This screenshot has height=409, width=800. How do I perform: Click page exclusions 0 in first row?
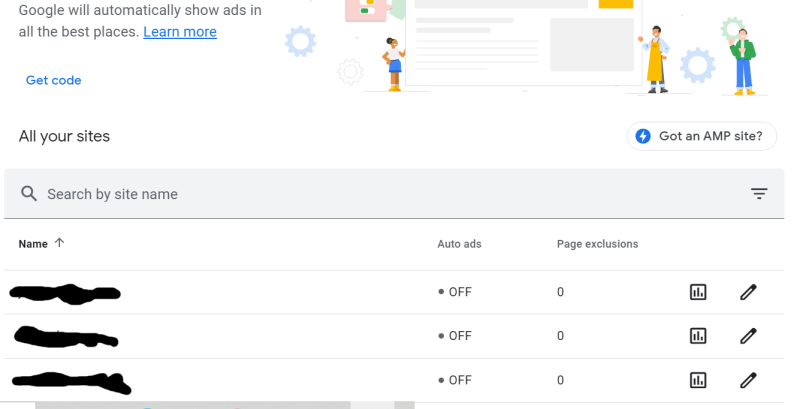[x=560, y=292]
